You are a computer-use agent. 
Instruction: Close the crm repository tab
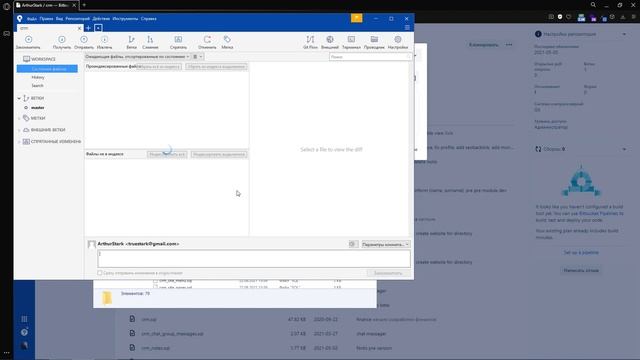tap(79, 28)
